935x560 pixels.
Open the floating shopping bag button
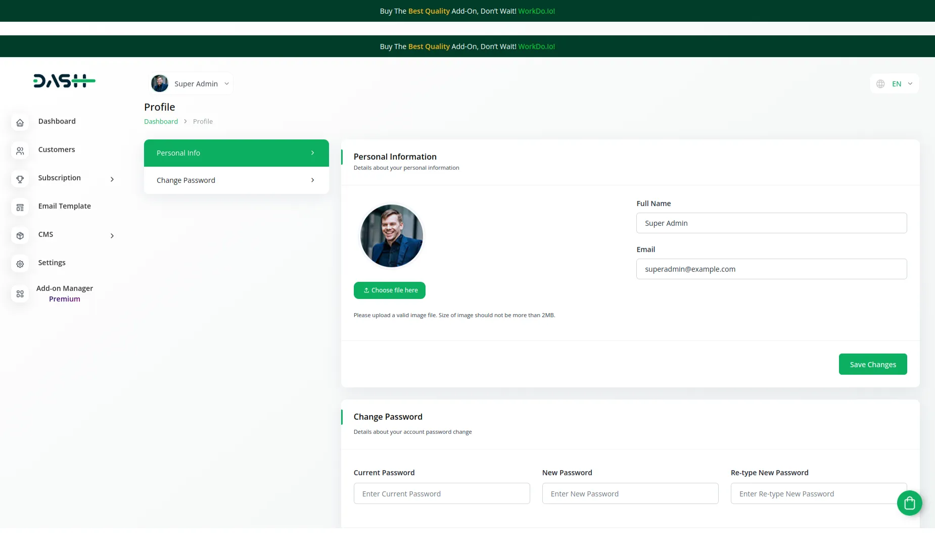click(x=909, y=503)
